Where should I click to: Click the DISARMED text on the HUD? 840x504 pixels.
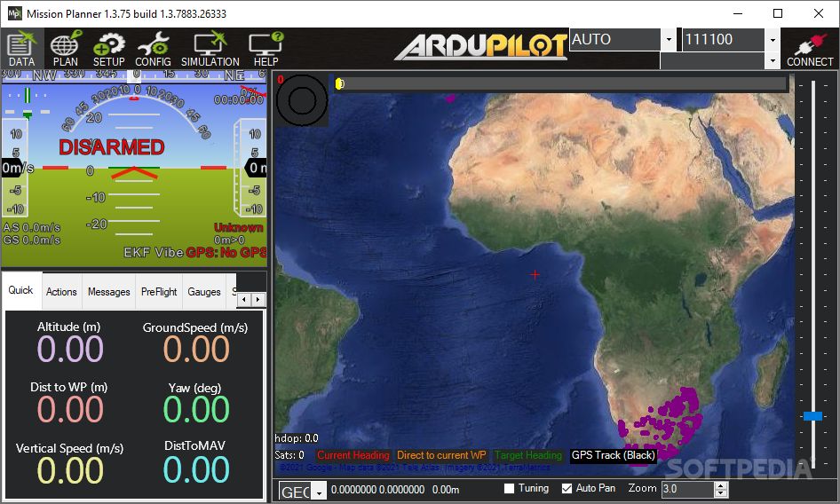111,147
